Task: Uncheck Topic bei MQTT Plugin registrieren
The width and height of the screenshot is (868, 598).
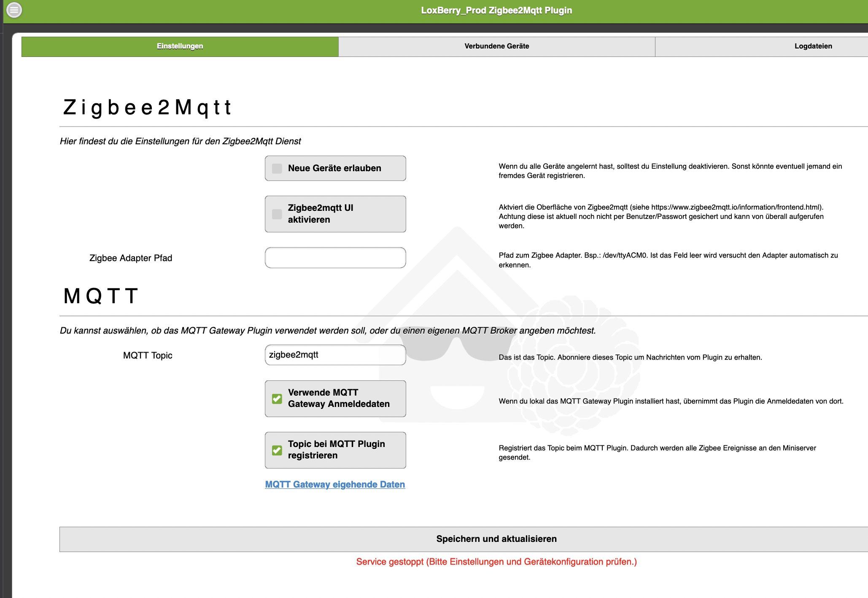Action: click(277, 450)
